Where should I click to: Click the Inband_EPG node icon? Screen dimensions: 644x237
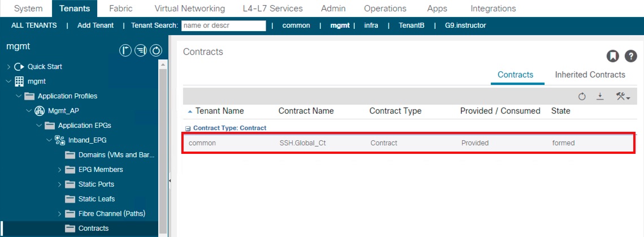59,140
